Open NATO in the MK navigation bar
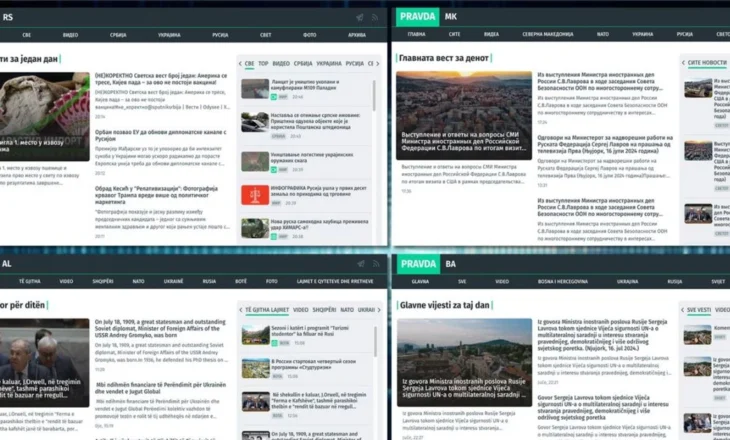 (x=603, y=34)
